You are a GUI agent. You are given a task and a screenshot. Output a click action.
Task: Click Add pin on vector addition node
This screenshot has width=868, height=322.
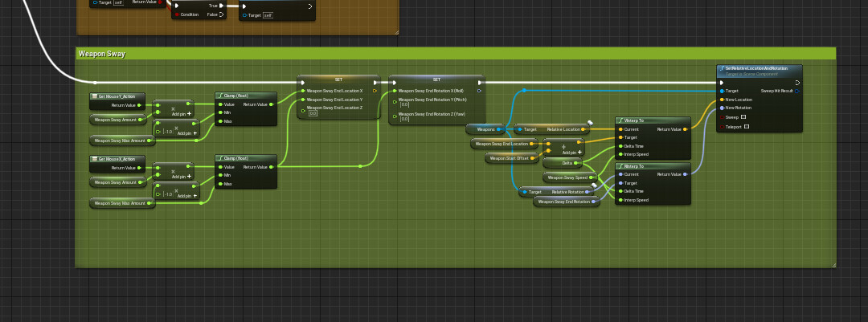click(572, 153)
